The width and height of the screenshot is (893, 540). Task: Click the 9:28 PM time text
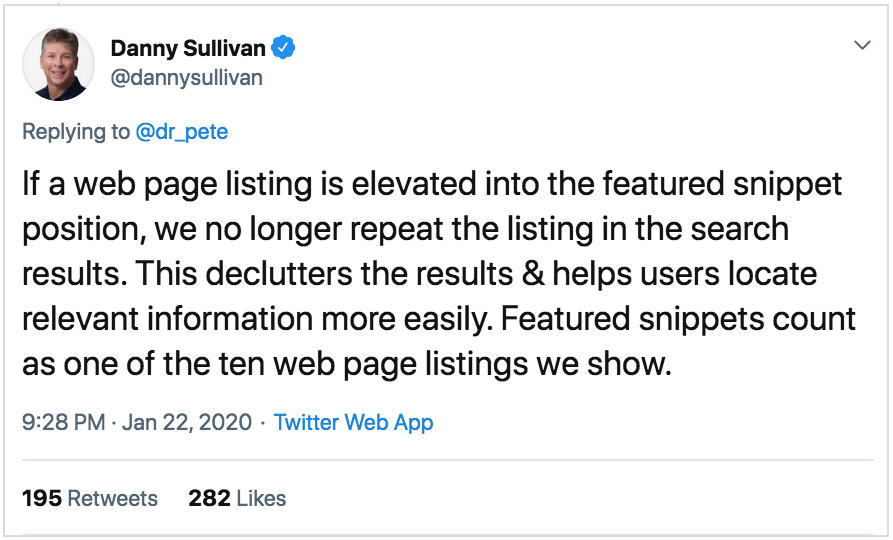pos(63,422)
